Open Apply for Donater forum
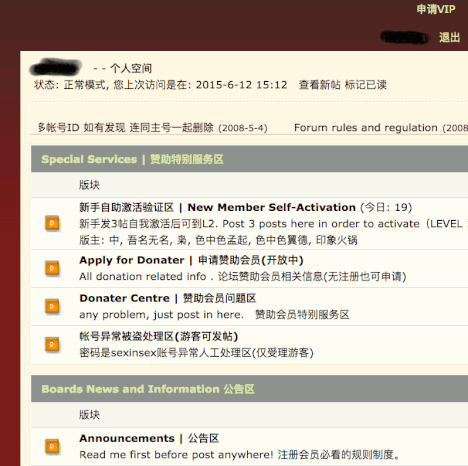The height and width of the screenshot is (466, 468). (191, 260)
